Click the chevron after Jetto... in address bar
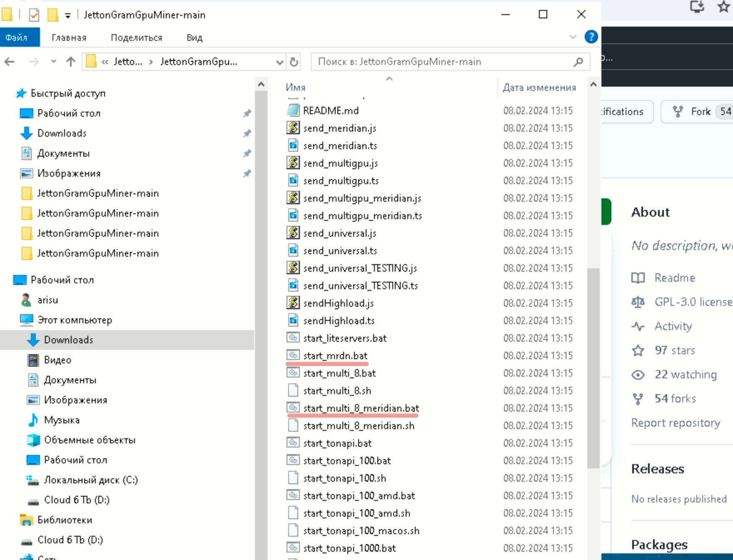This screenshot has width=733, height=560. point(151,62)
